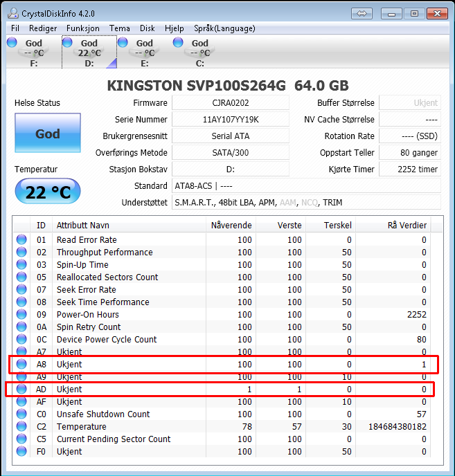
Task: Click status orb of F0 attribute row
Action: (21, 451)
